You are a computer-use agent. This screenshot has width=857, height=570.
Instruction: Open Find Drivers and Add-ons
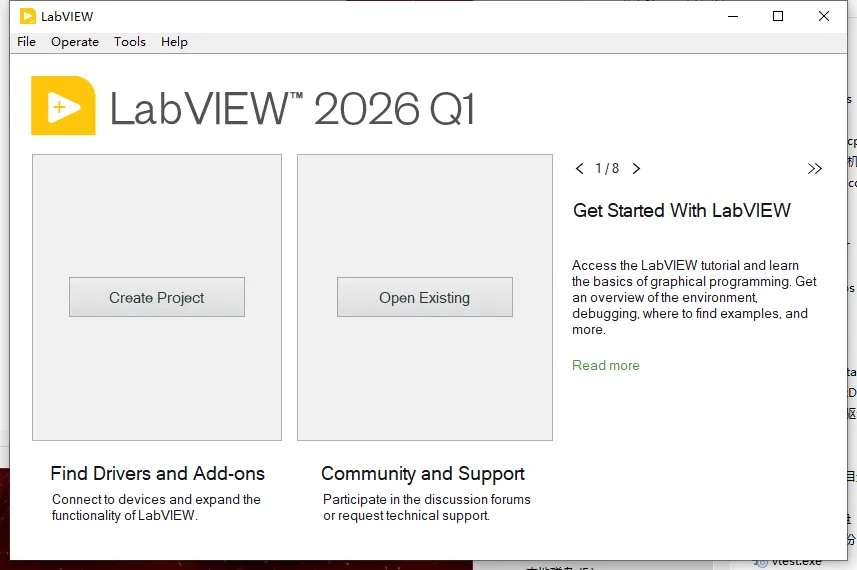157,473
